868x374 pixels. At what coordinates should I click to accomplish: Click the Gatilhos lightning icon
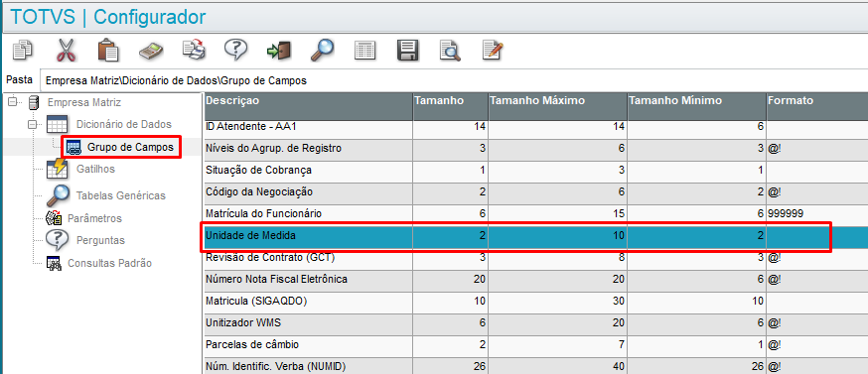(57, 169)
